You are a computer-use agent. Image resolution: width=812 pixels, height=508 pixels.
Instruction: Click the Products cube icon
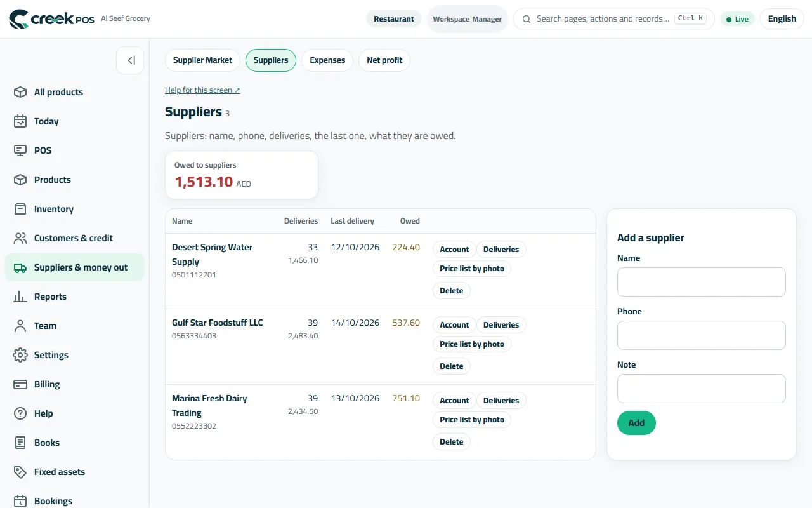pos(20,180)
